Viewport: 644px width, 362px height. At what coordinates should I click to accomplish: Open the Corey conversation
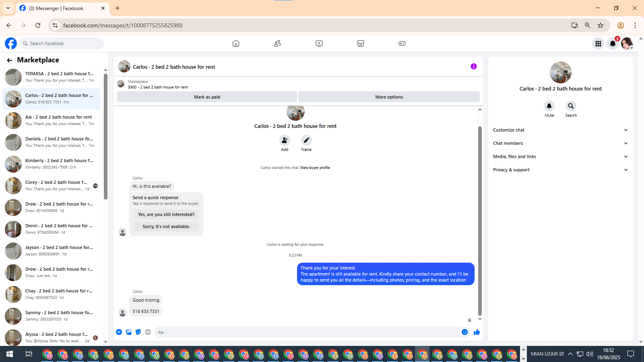click(x=52, y=186)
